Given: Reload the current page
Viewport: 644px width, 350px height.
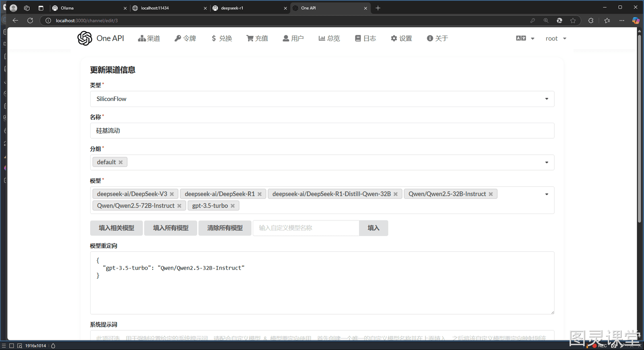Looking at the screenshot, I should [x=30, y=21].
